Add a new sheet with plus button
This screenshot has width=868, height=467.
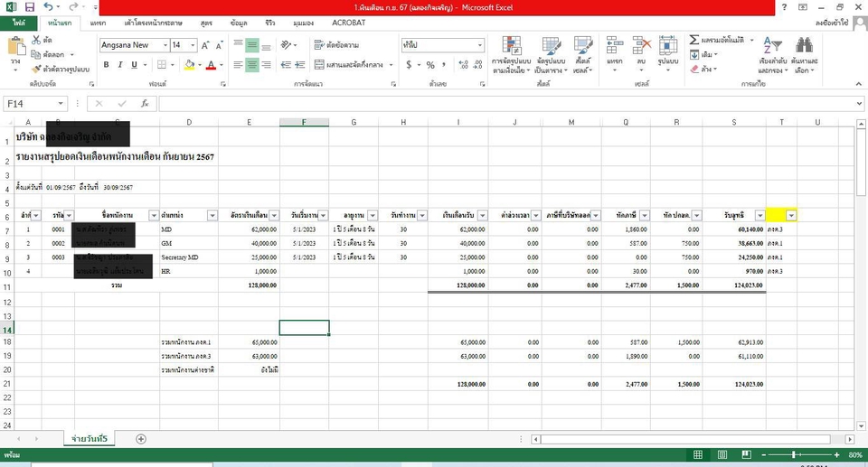tap(141, 439)
